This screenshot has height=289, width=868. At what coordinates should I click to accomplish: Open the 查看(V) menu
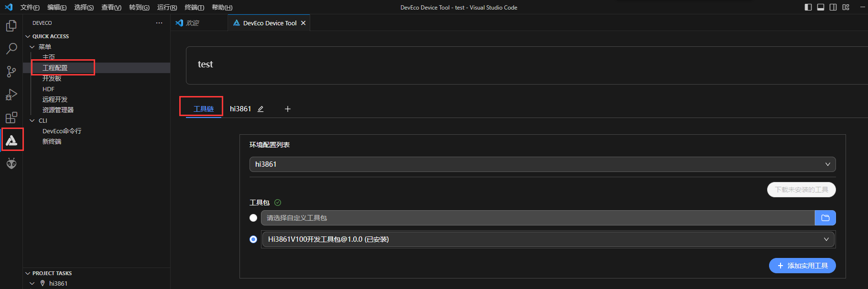[x=111, y=7]
